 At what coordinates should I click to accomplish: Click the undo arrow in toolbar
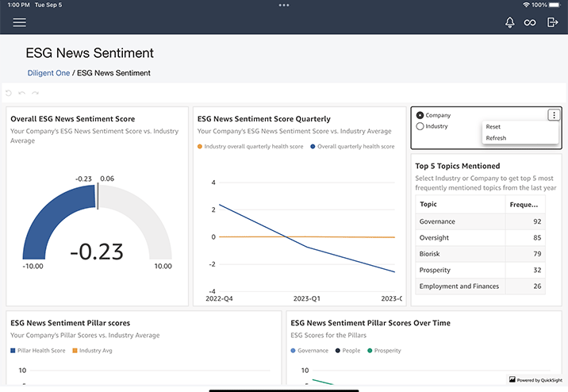[21, 93]
